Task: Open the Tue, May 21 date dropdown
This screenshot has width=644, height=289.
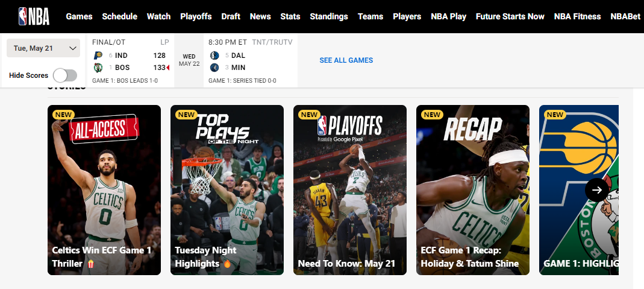Action: [43, 48]
